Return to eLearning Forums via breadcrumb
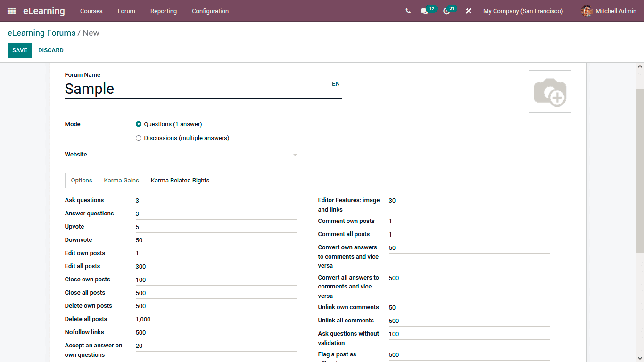This screenshot has width=644, height=362. (41, 33)
